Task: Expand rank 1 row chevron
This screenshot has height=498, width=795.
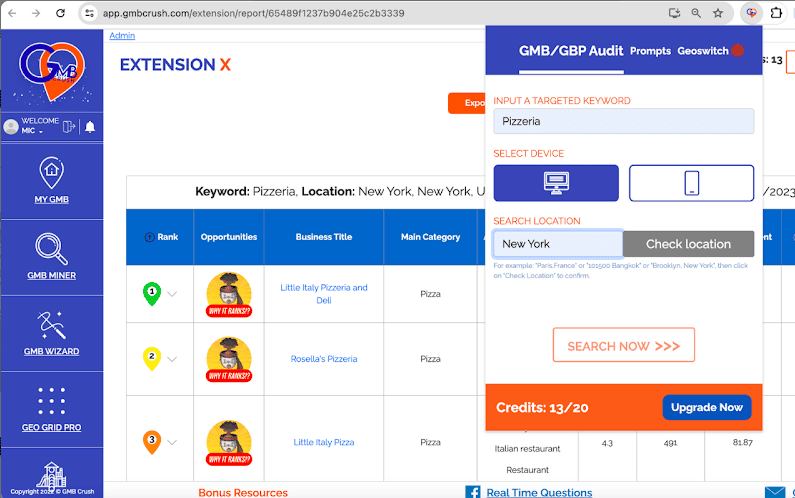Action: 172,294
